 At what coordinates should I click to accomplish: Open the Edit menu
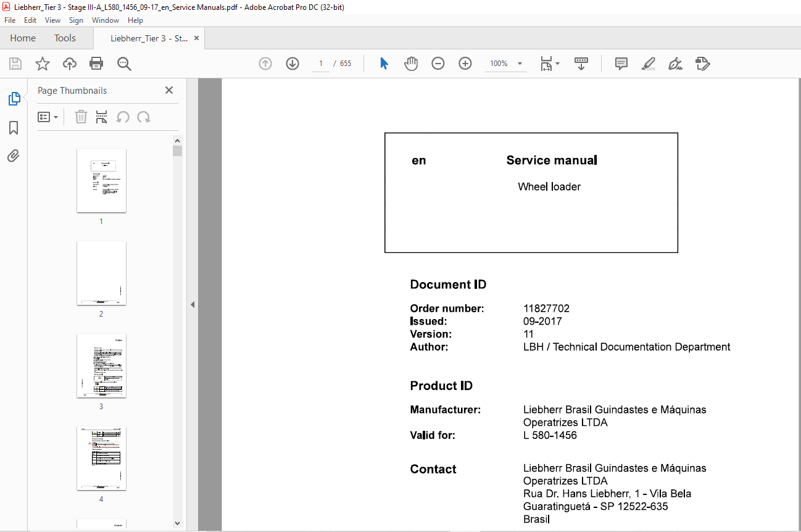click(30, 20)
